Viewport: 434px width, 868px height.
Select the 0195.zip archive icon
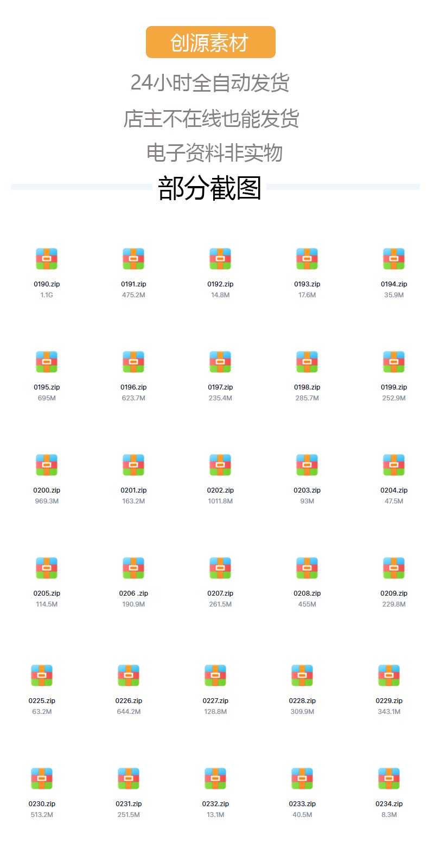point(47,362)
